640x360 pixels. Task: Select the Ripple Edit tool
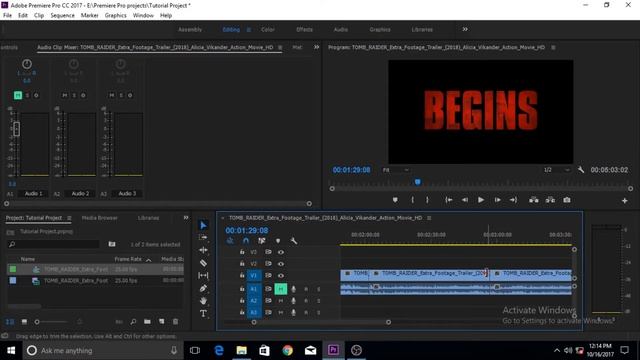pos(203,250)
